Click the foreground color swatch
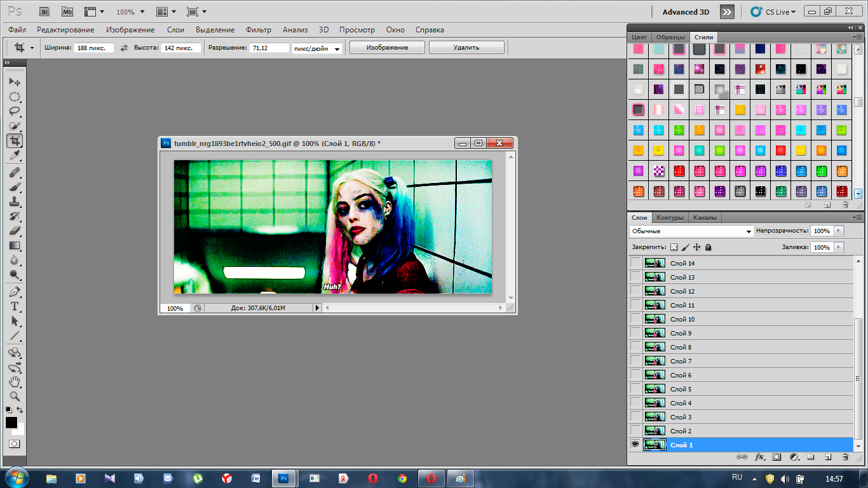This screenshot has height=488, width=868. coord(11,423)
